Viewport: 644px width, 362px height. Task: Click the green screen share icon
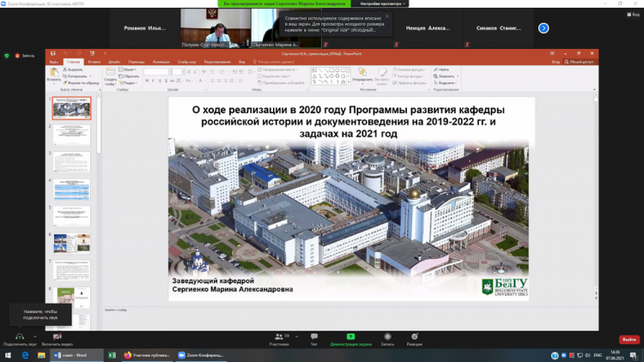(x=350, y=336)
